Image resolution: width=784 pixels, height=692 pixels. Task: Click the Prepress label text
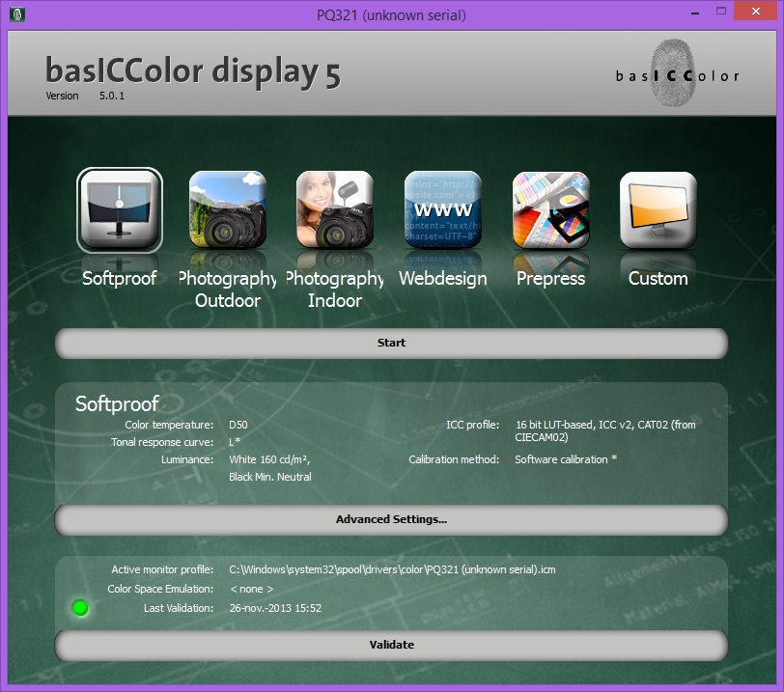pyautogui.click(x=550, y=278)
